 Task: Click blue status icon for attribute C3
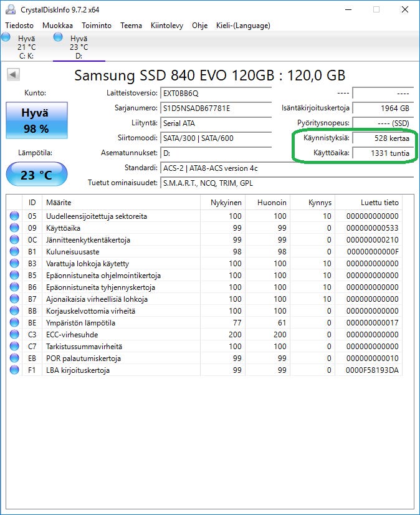click(14, 334)
